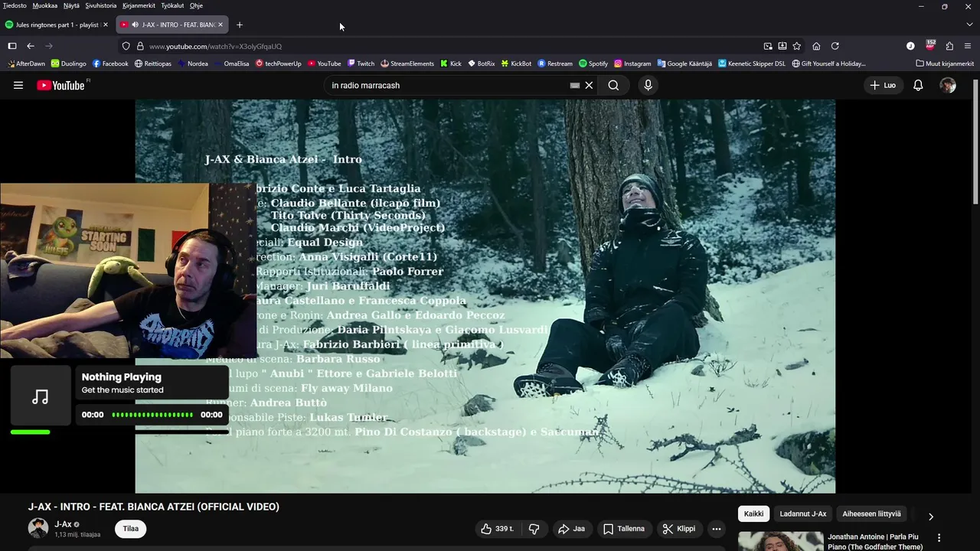Reload the current page

(835, 46)
